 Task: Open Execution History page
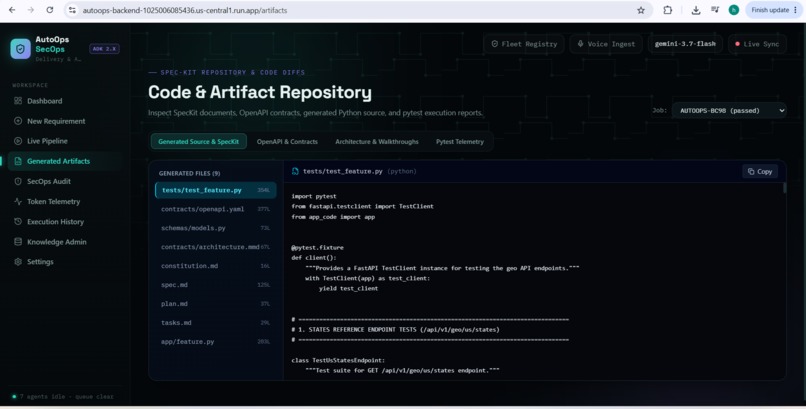click(x=65, y=221)
